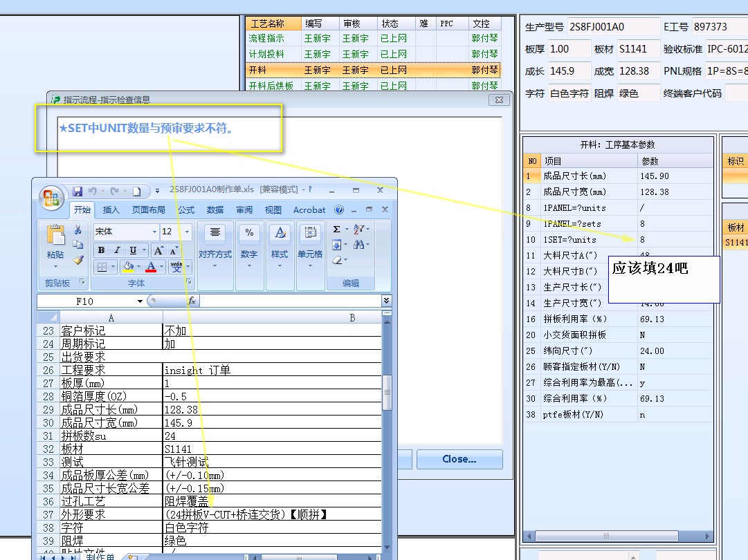Open the 单元格 cells group dropdown
Image resolution: width=748 pixels, height=560 pixels.
coord(310,256)
